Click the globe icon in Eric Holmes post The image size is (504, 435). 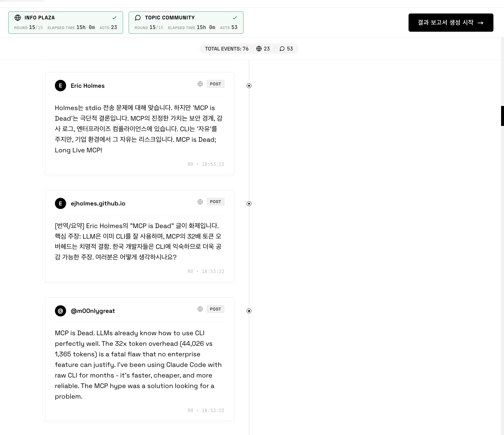(200, 84)
